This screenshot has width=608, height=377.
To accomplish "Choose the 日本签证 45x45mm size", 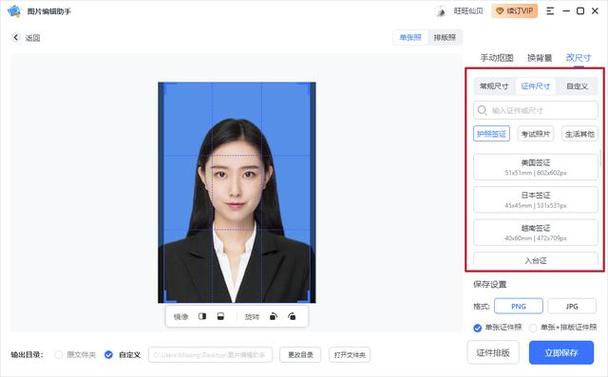I will point(535,199).
